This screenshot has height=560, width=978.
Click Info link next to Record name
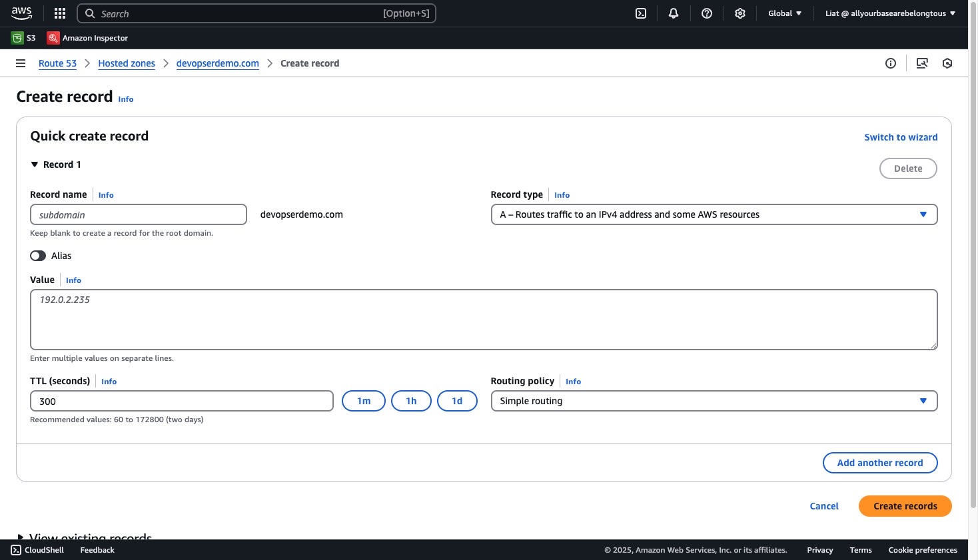106,195
